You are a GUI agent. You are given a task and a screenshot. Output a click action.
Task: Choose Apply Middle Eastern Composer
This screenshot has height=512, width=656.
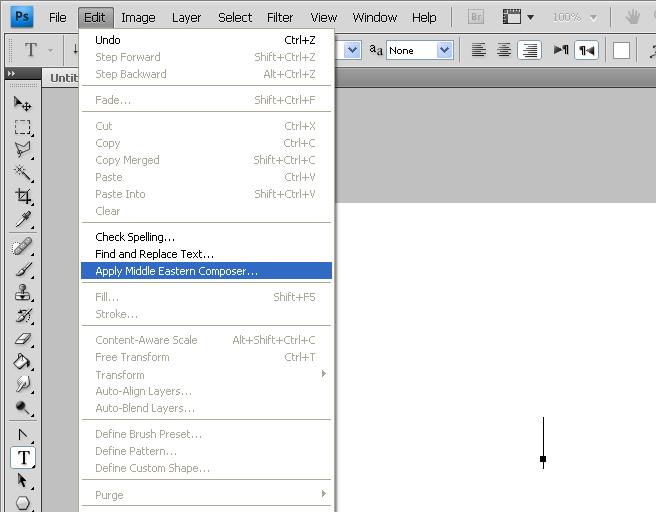pos(206,271)
